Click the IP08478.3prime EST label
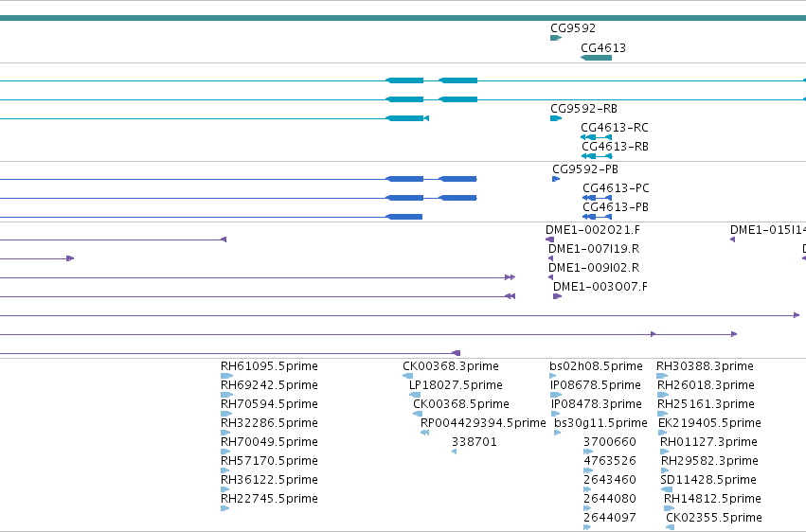The width and height of the screenshot is (806, 532). click(597, 404)
